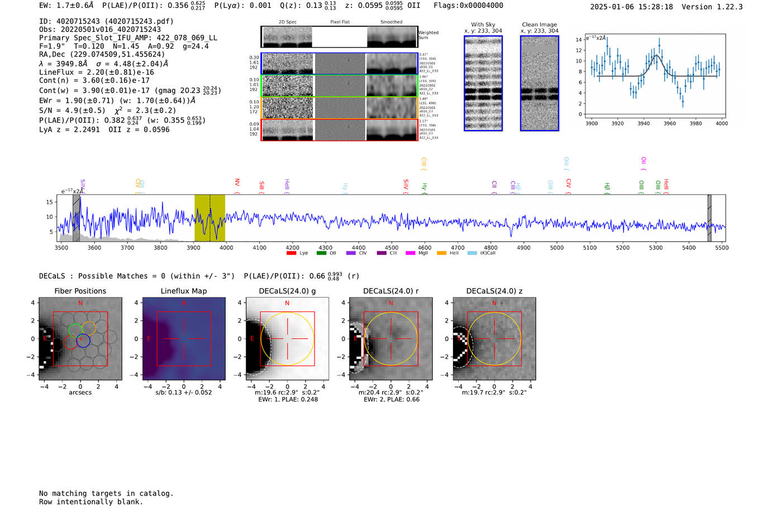The image size is (782, 532).
Task: Click 'EWr: 2, PLAE: 0.66' under r image
Action: (x=392, y=400)
